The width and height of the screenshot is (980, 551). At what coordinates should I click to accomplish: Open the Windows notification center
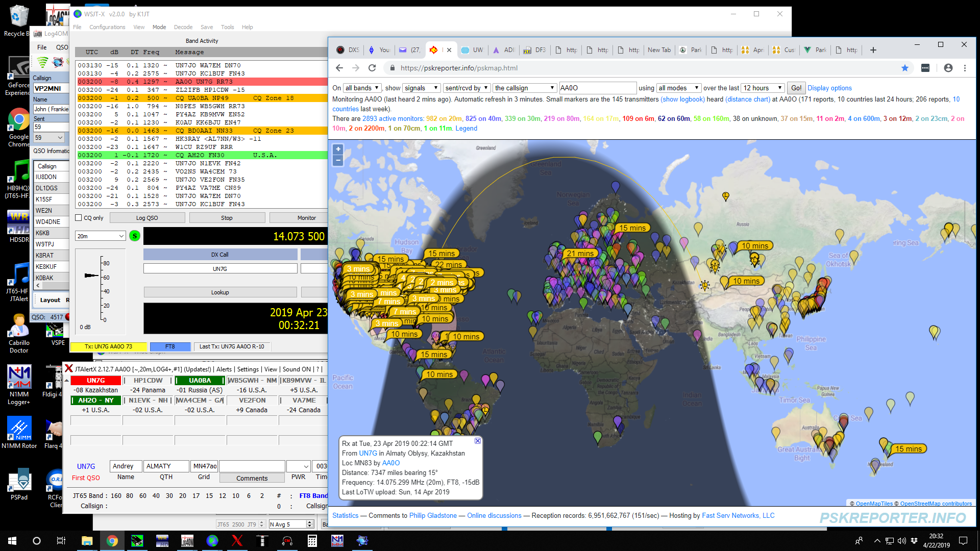pos(963,541)
